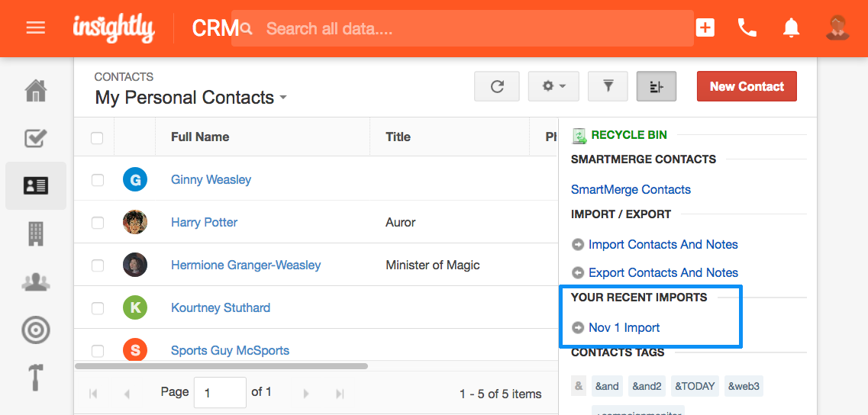This screenshot has width=868, height=415.
Task: Click the Recycle Bin icon
Action: pyautogui.click(x=579, y=136)
